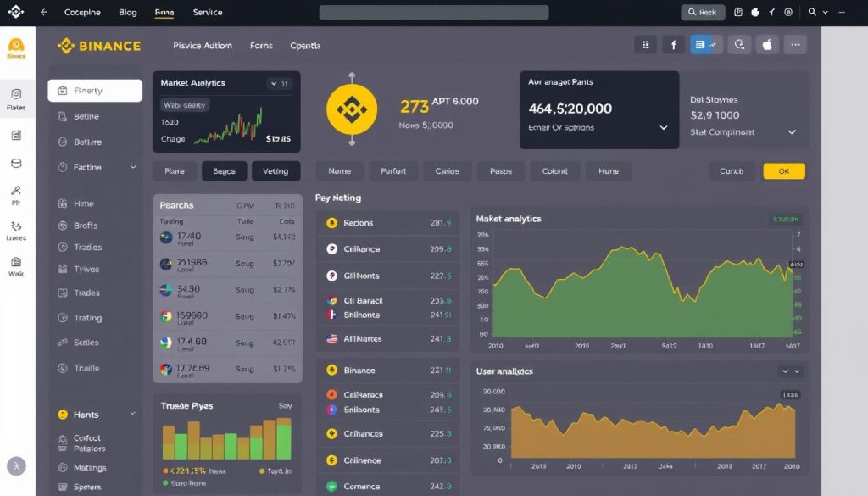Expand the Emar Of Spmons dropdown

664,128
